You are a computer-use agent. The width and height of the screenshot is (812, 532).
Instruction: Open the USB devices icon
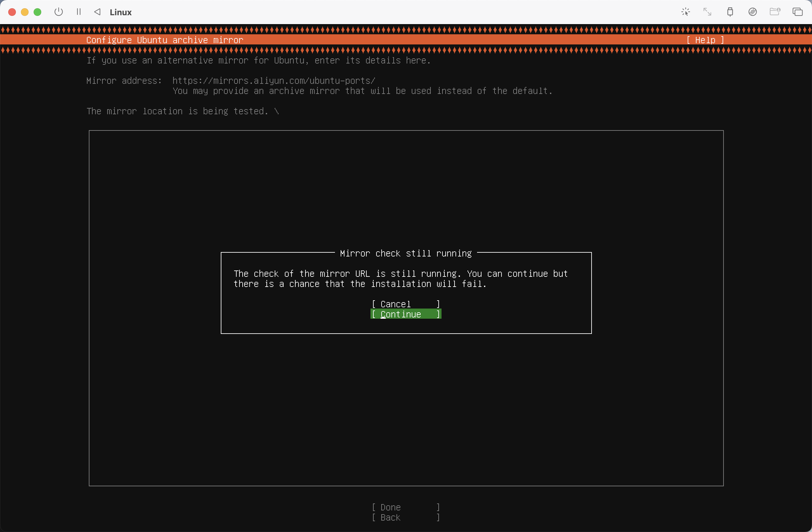click(730, 12)
